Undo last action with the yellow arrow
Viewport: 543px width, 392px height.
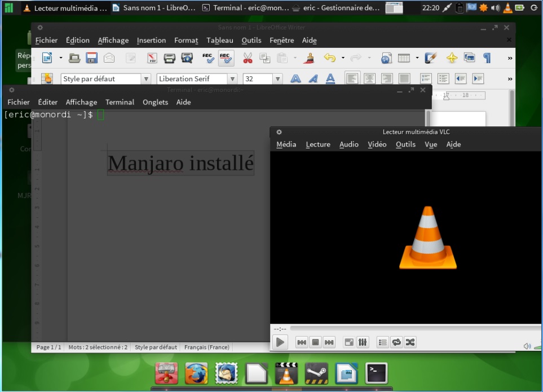tap(330, 58)
